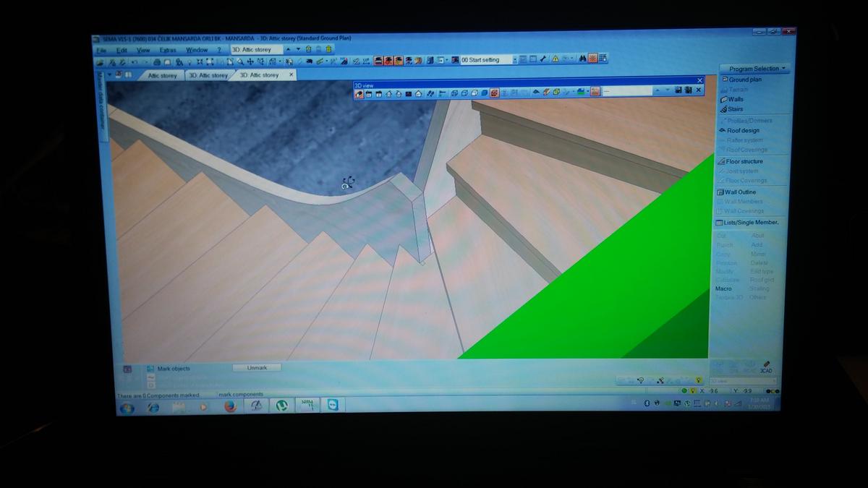Expand the Program Selection dropdown
868x488 pixels.
(x=754, y=69)
